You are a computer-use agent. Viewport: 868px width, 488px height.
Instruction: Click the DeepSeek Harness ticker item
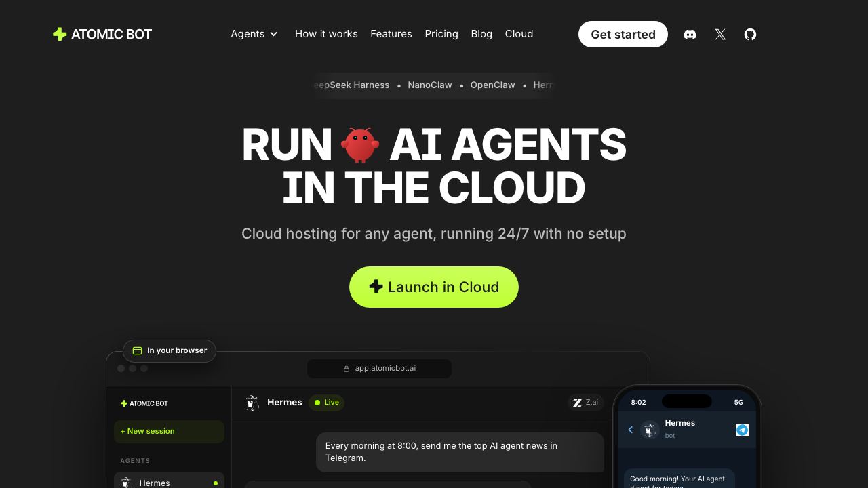click(351, 85)
